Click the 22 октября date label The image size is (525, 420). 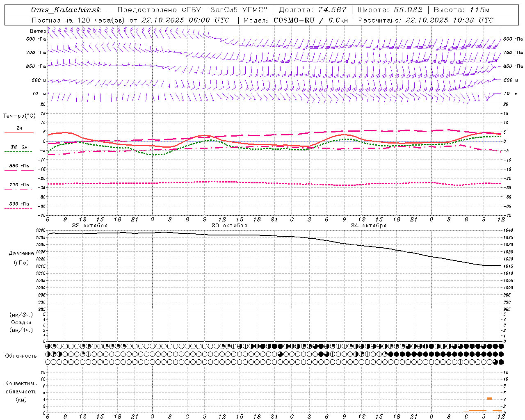click(x=90, y=226)
